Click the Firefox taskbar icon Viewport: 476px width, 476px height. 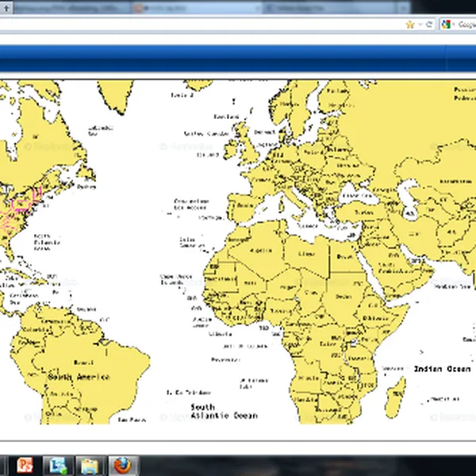121,465
